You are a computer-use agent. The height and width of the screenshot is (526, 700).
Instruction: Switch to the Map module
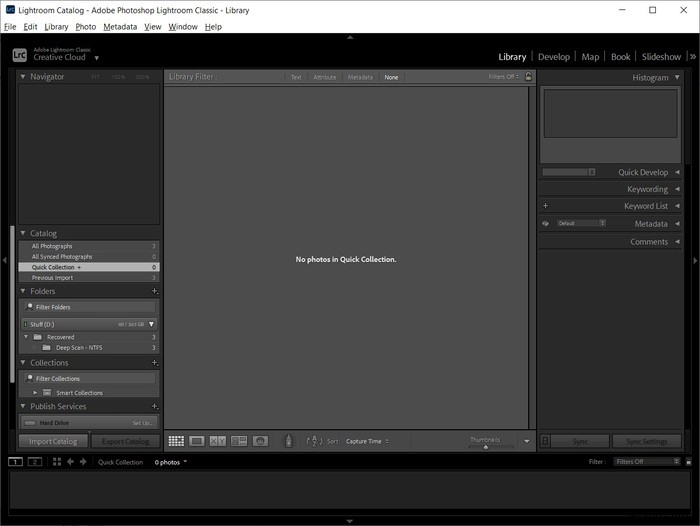[590, 57]
